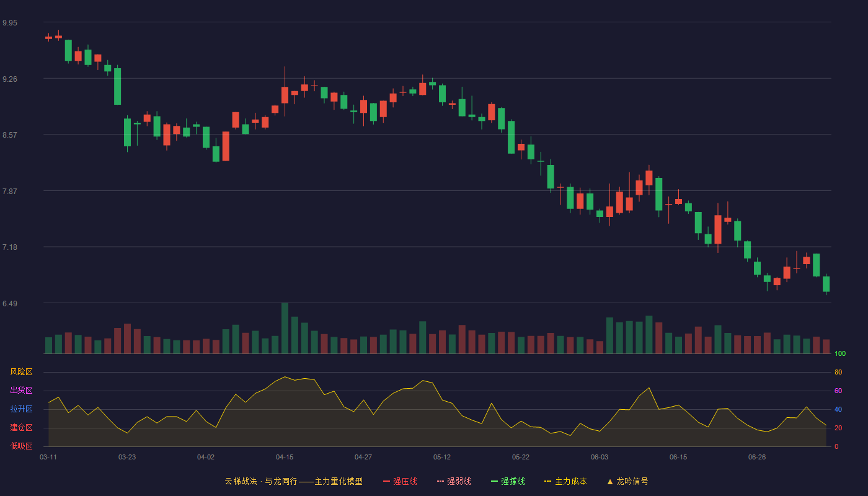Select the 风险区 zone label
Image resolution: width=868 pixels, height=496 pixels.
click(21, 372)
